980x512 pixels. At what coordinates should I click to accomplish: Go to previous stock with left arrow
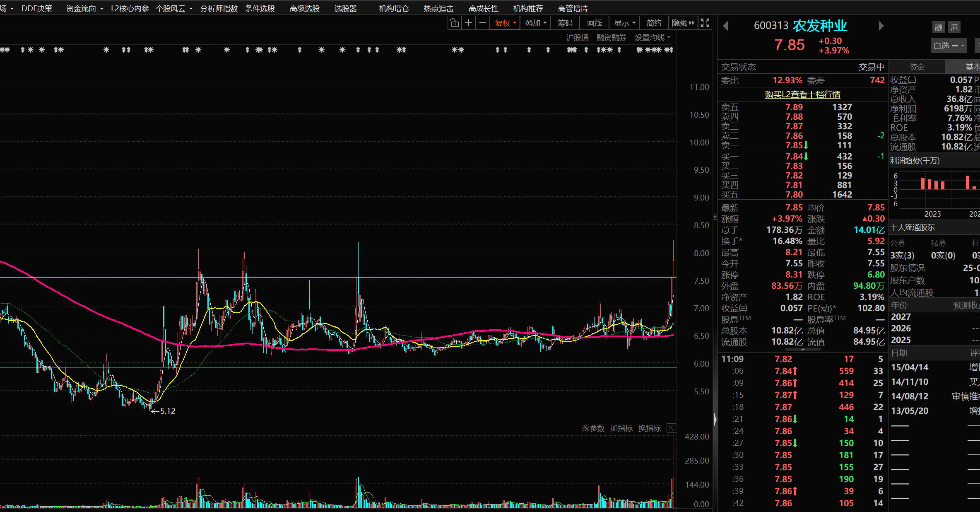(725, 26)
